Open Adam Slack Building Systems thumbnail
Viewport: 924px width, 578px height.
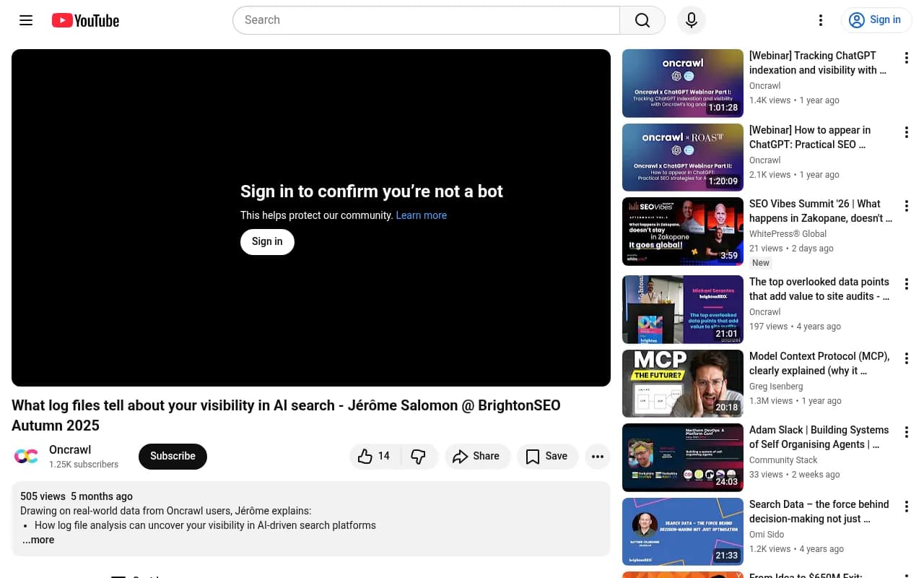683,458
